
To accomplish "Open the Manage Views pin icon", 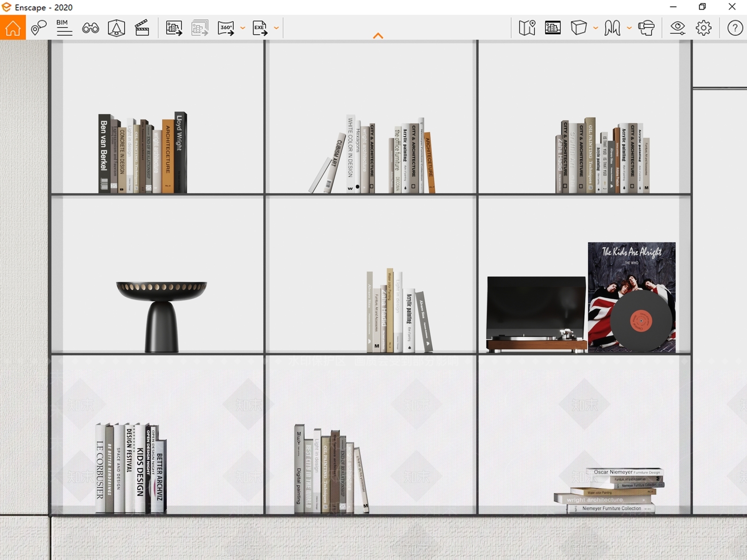I will pyautogui.click(x=39, y=28).
